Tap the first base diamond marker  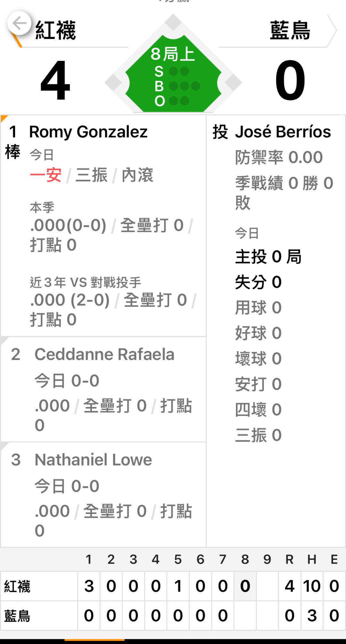tap(233, 83)
